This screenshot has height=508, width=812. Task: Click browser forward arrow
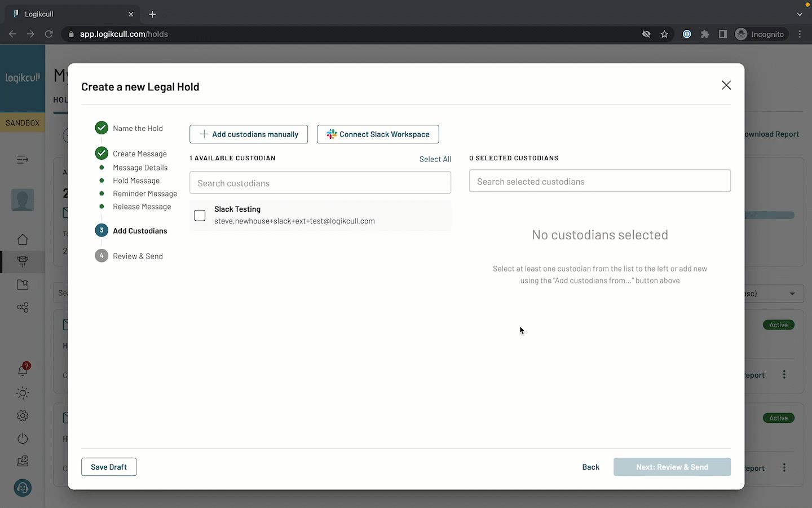pos(30,34)
